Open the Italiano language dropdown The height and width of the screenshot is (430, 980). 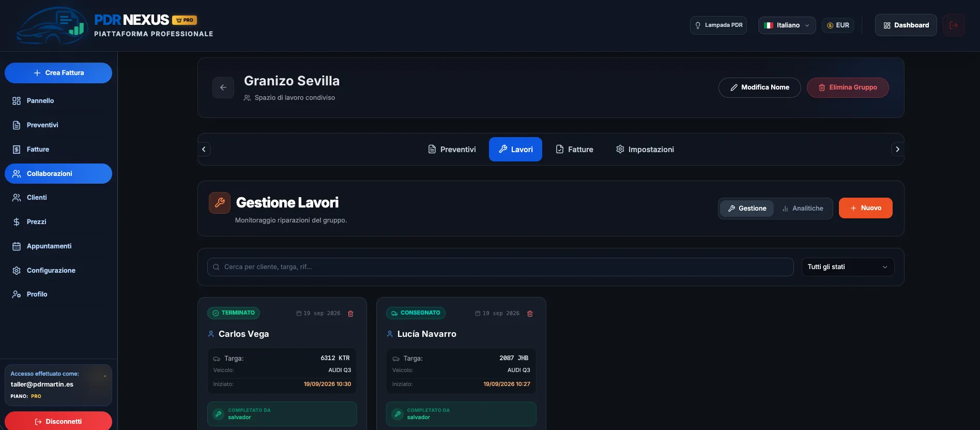point(787,25)
